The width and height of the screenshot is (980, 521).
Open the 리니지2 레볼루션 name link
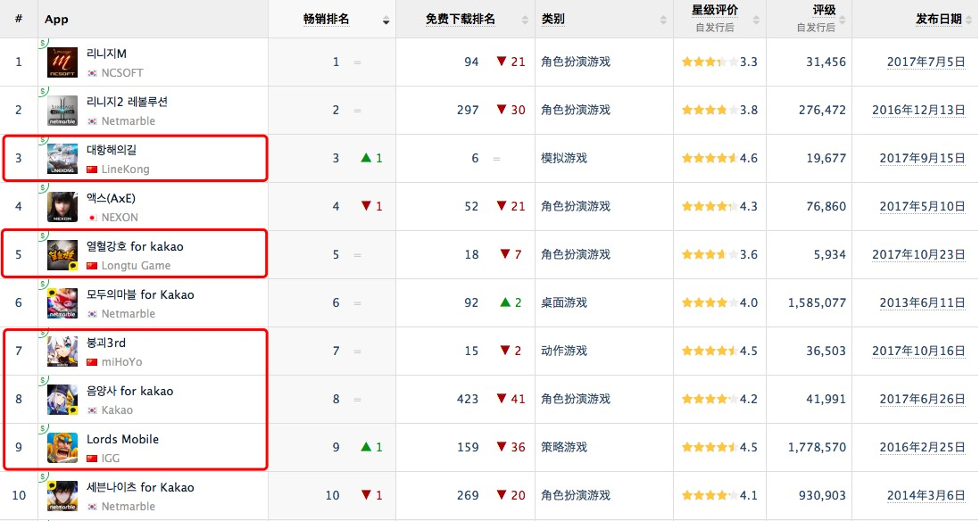coord(127,102)
